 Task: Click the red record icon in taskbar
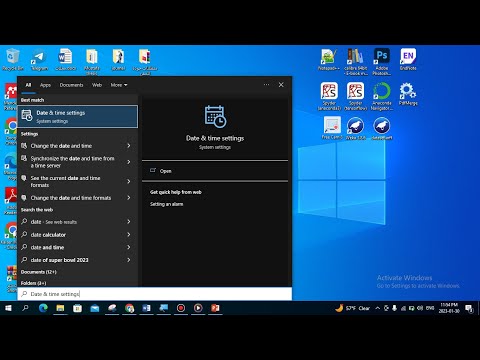tap(181, 308)
